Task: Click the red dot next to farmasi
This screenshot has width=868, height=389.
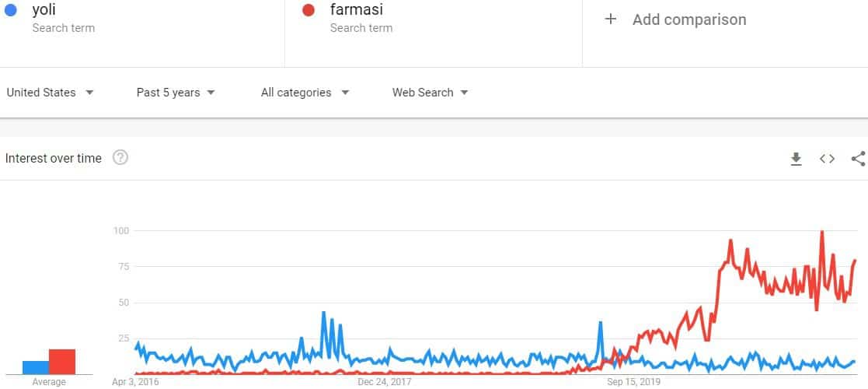Action: 309,10
